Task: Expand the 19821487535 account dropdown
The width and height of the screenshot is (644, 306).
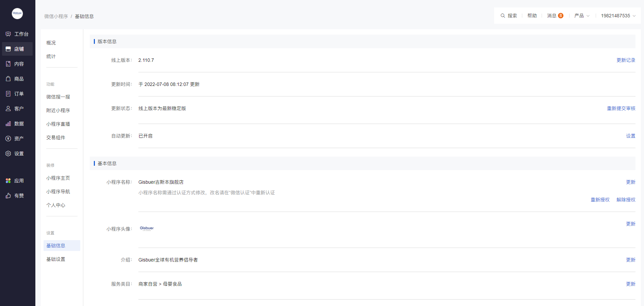Action: 618,16
